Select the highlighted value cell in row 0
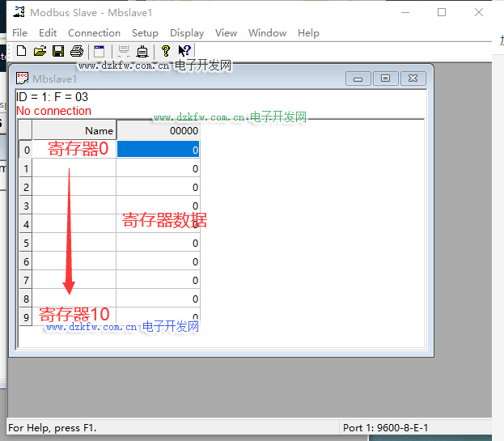This screenshot has height=441, width=504. pyautogui.click(x=158, y=150)
